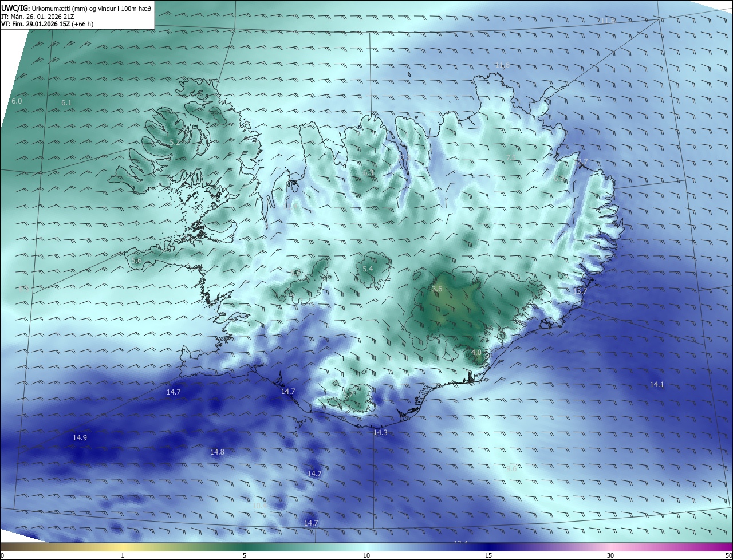Pick the 5.2 value over the Westfjords
The height and width of the screenshot is (560, 733).
click(x=175, y=142)
